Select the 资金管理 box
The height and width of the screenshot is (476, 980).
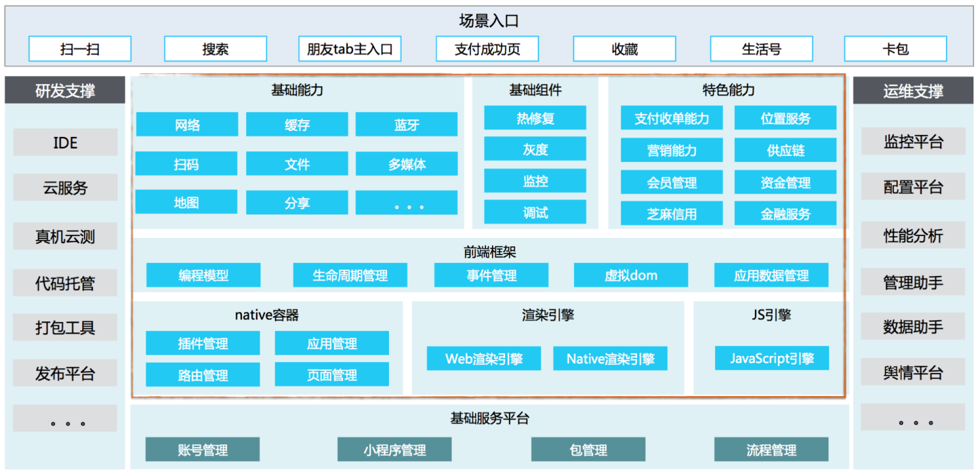(785, 182)
